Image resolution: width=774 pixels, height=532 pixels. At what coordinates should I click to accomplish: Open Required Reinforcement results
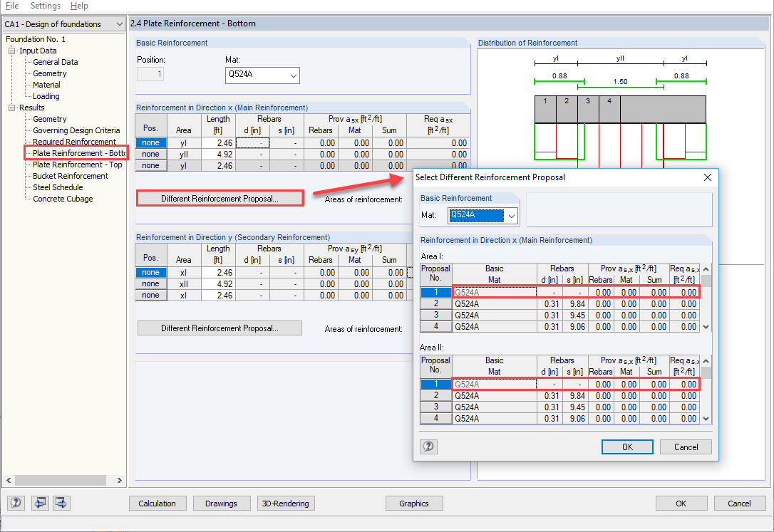(x=74, y=142)
